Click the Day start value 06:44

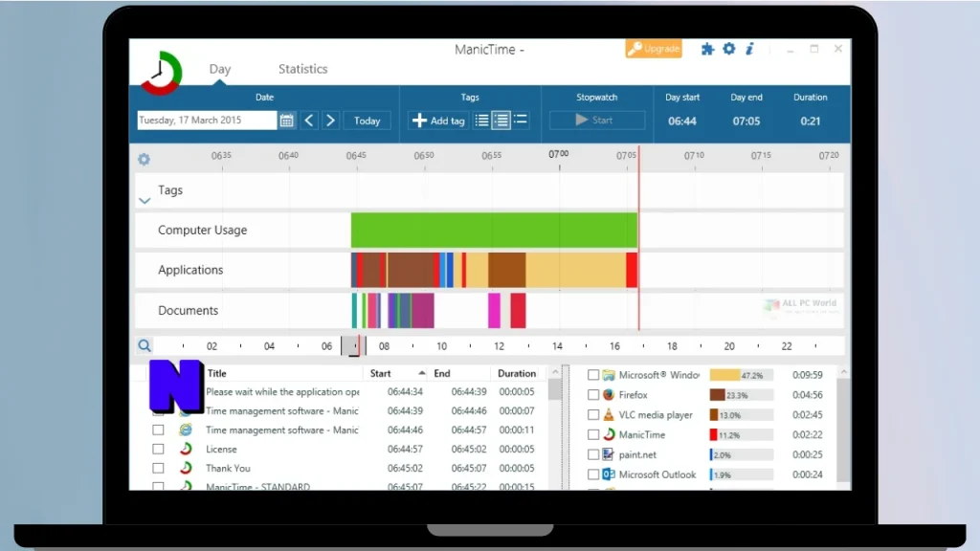point(681,121)
